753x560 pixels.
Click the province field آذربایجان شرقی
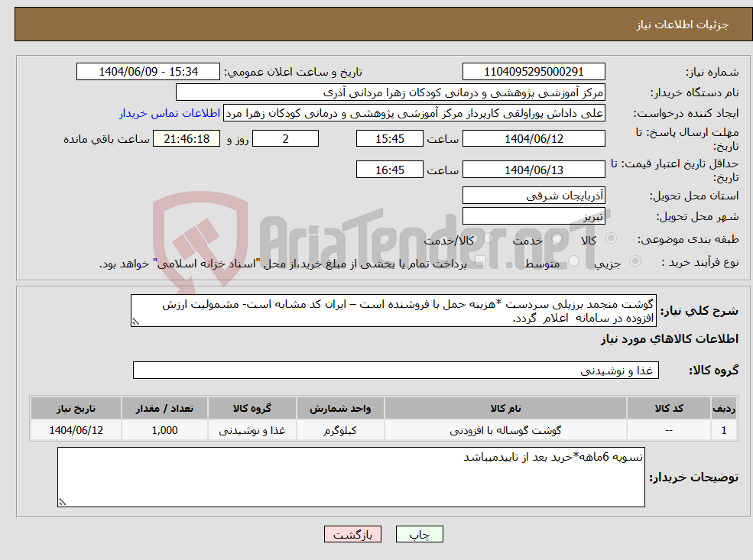[534, 196]
